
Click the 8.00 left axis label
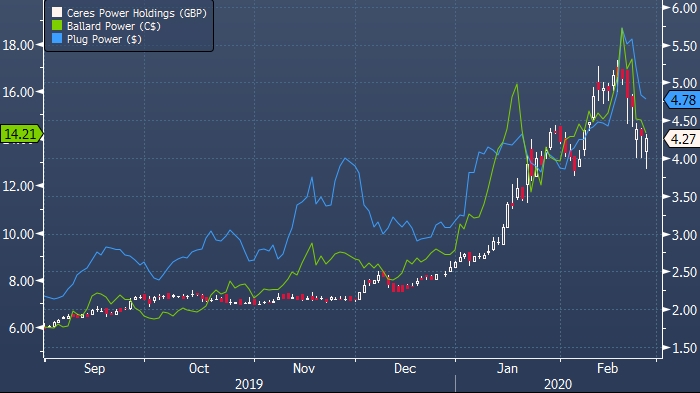(21, 281)
